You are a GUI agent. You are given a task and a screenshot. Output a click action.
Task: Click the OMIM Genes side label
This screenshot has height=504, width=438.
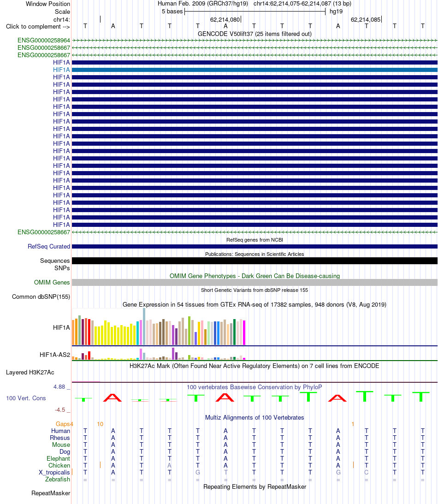[52, 282]
